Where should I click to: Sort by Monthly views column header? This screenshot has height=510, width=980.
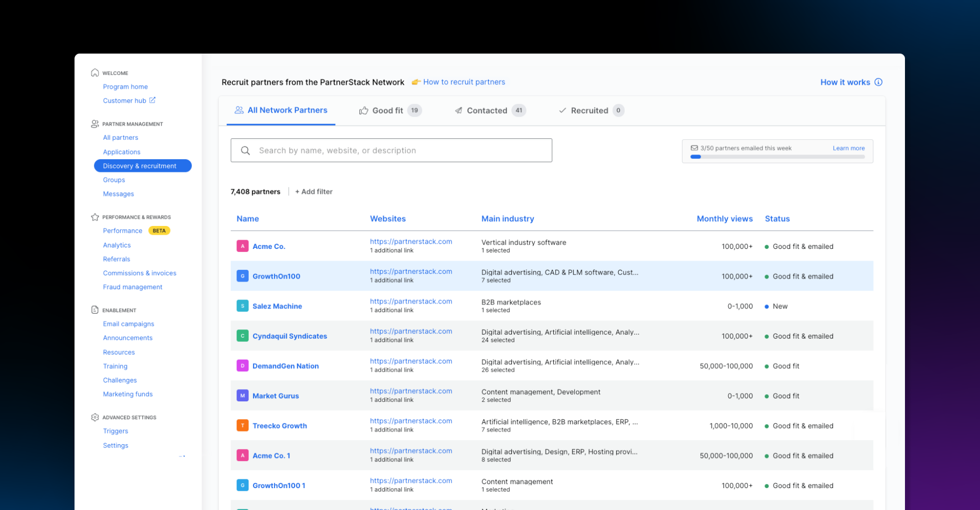point(725,219)
